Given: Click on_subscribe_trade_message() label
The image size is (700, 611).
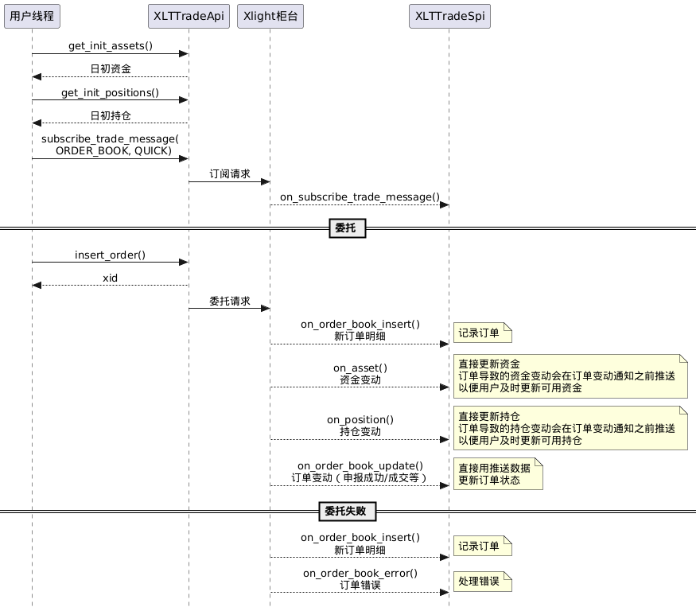Looking at the screenshot, I should 360,197.
